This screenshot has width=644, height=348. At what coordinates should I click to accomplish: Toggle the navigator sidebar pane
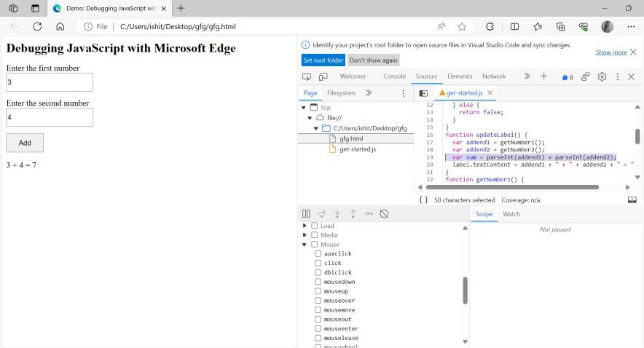[x=423, y=93]
